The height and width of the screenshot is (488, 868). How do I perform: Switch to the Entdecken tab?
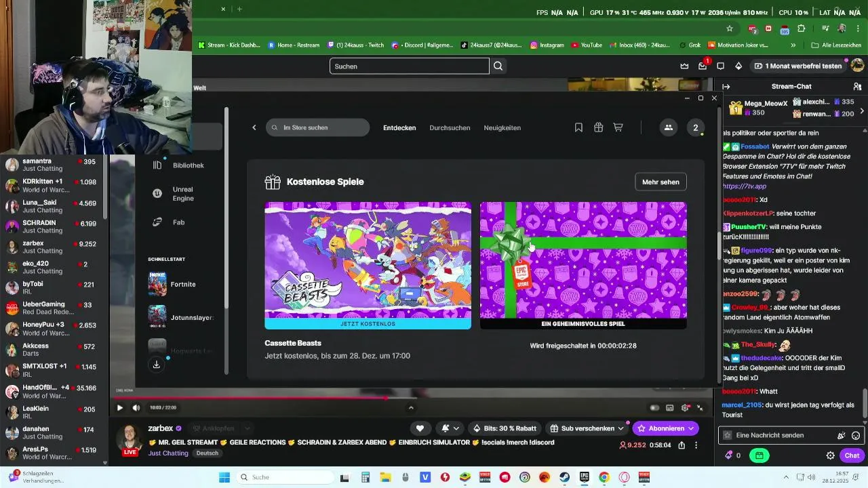(399, 127)
